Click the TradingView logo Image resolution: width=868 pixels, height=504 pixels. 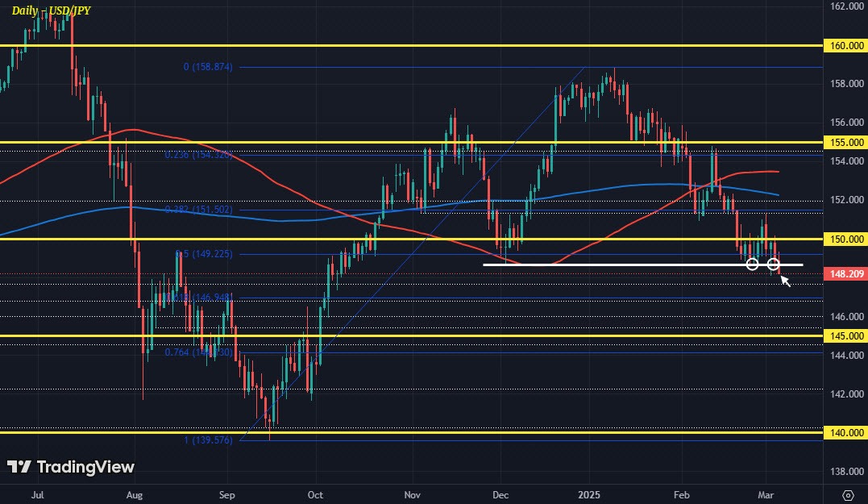click(x=70, y=467)
